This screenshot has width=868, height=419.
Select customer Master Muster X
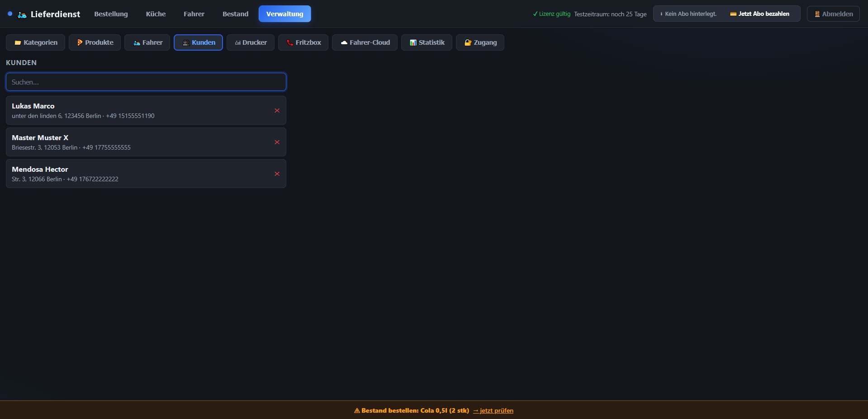(146, 142)
